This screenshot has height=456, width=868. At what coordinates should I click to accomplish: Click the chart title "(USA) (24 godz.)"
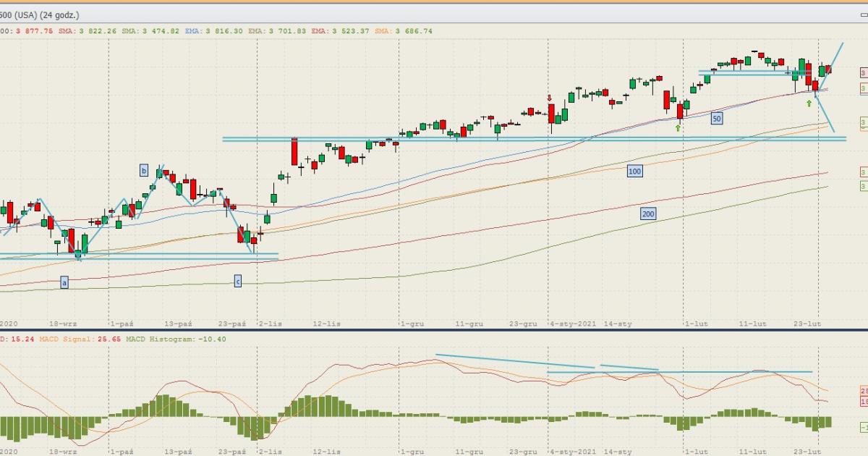tap(45, 14)
